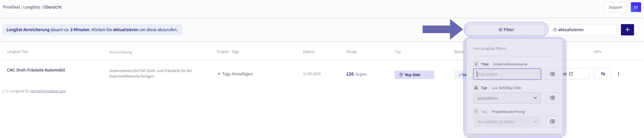Screen dimensions: 644x138
Task: Clear the Tag filter selection
Action: (552, 122)
